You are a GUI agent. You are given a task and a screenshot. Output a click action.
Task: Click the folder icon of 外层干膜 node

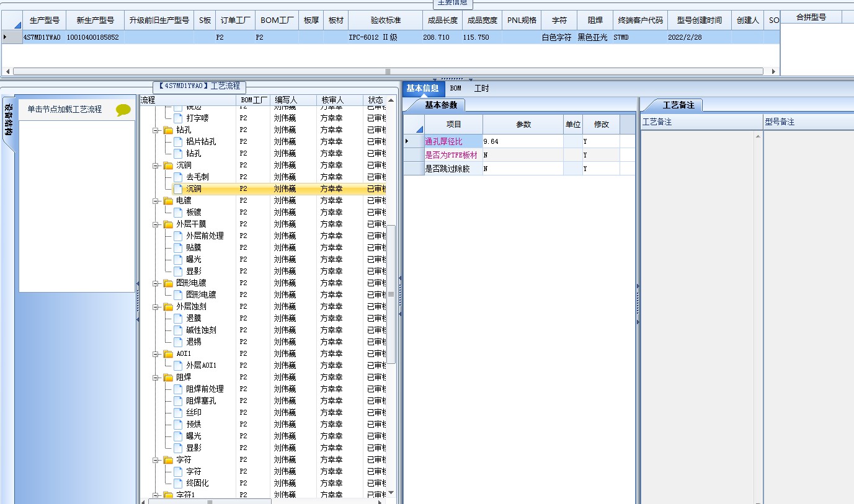point(168,224)
